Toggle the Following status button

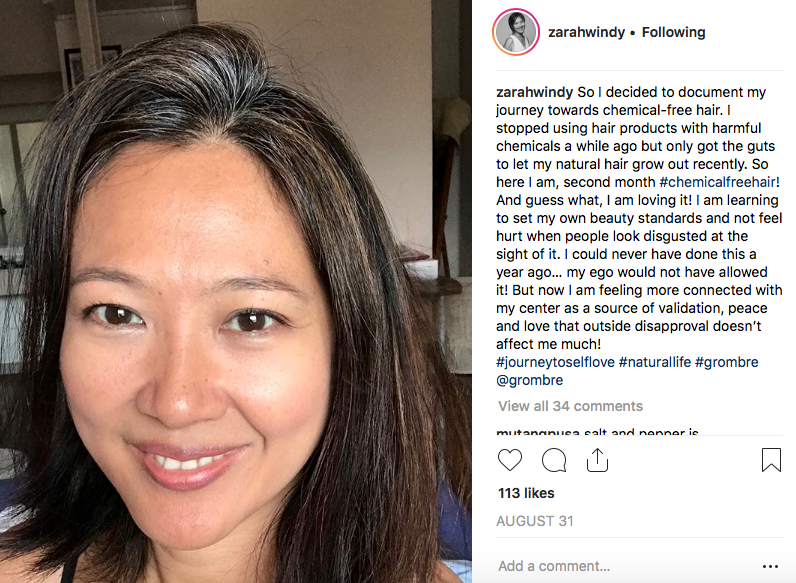673,33
